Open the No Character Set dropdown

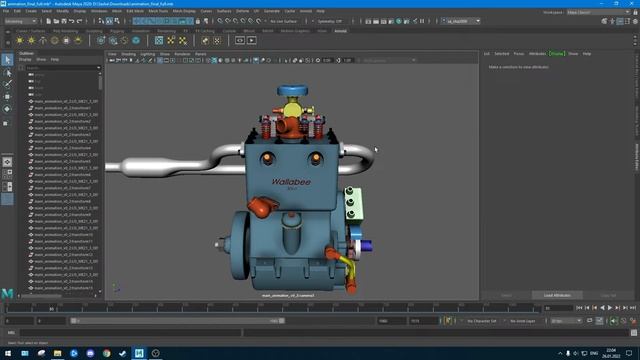click(482, 321)
